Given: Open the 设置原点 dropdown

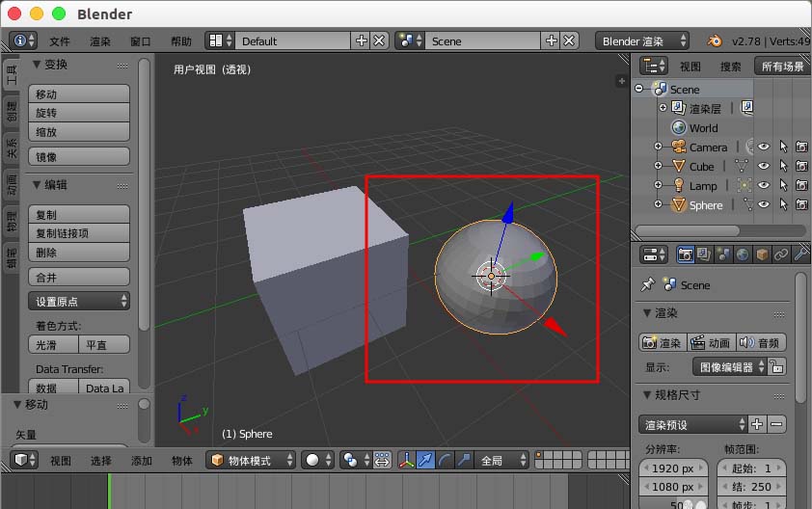Looking at the screenshot, I should click(x=79, y=301).
